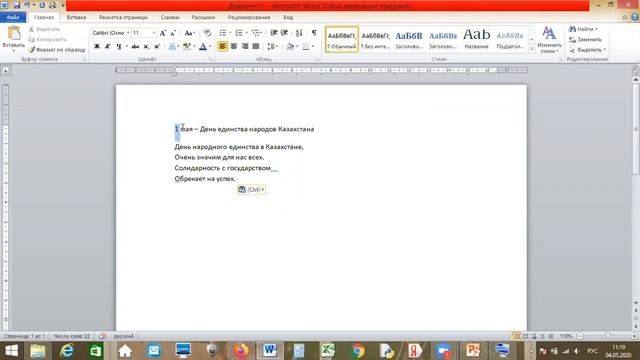The height and width of the screenshot is (360, 640).
Task: Open Text Effects glowing A icon
Action: point(172,47)
